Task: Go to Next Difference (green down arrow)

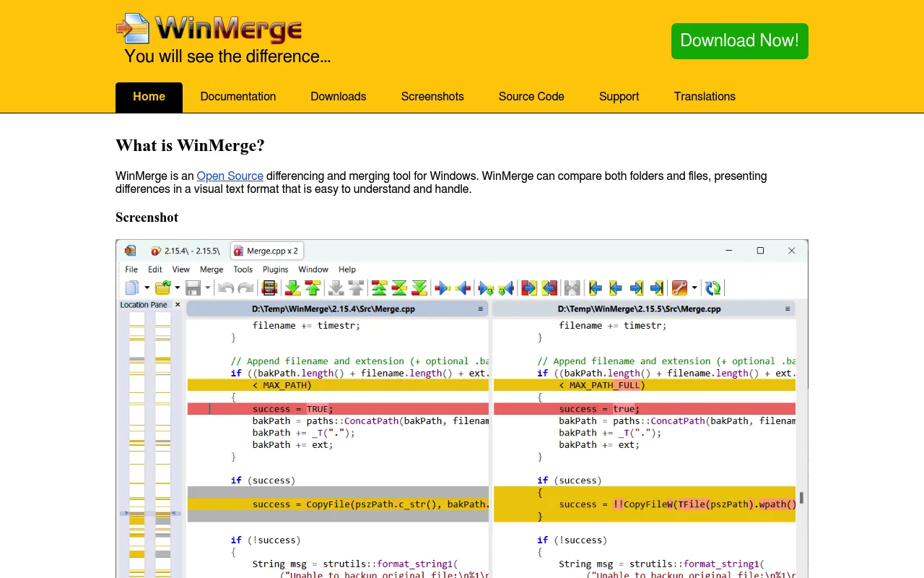Action: coord(292,288)
